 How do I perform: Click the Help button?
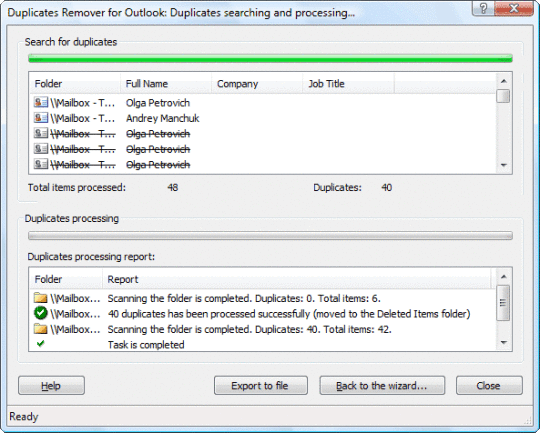click(51, 385)
